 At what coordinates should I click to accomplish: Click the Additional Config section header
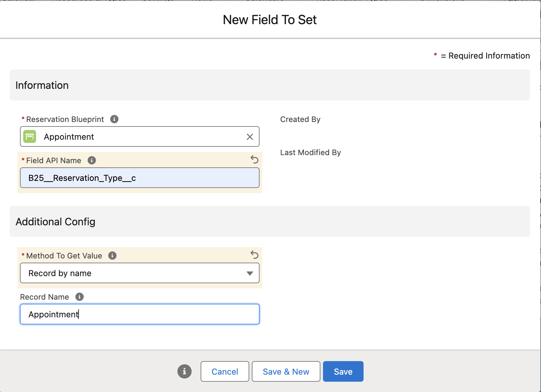55,222
